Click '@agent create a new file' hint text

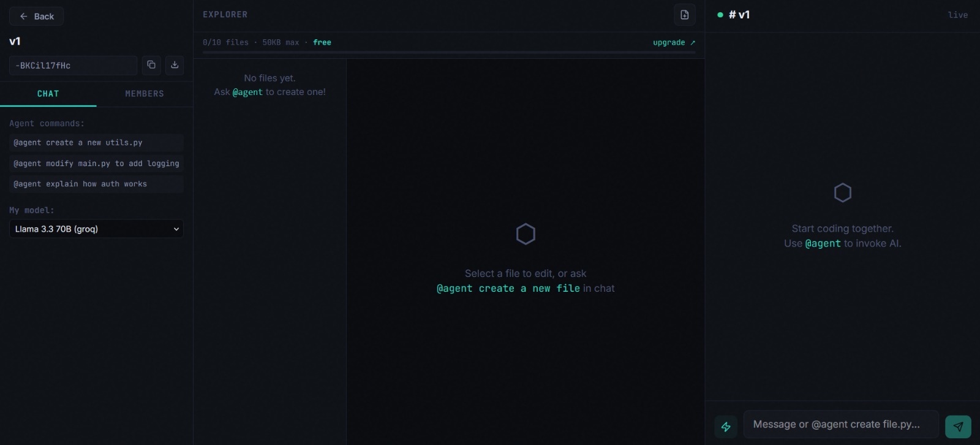[508, 288]
